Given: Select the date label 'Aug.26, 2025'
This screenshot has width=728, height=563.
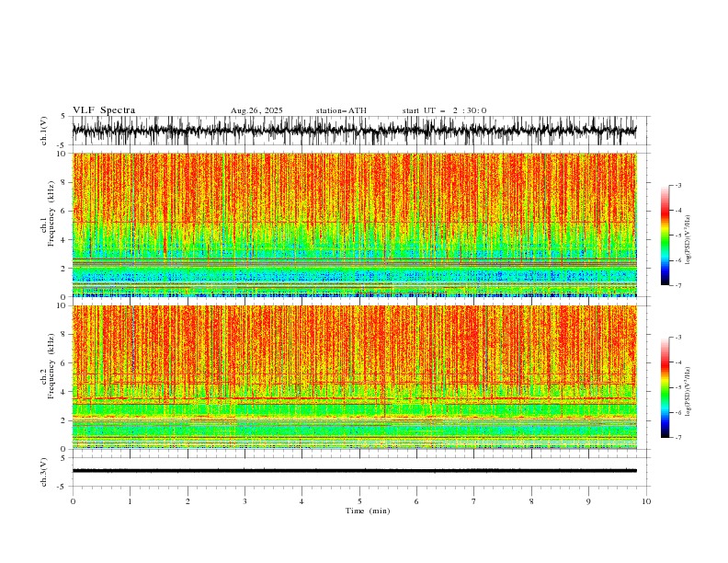Looking at the screenshot, I should [256, 110].
